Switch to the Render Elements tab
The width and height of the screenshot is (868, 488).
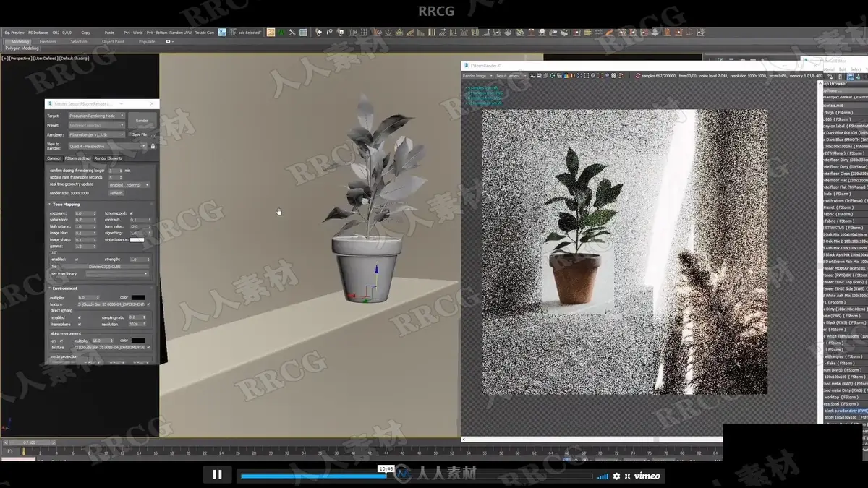(109, 158)
